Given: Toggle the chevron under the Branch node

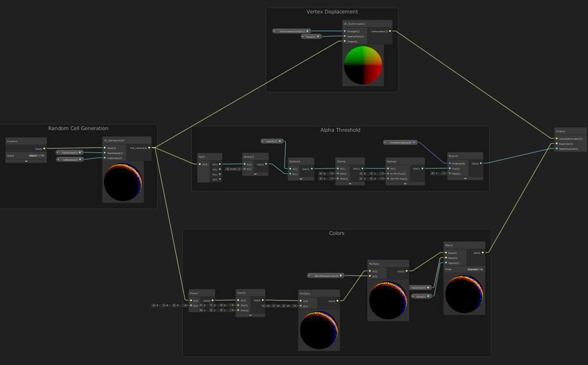Looking at the screenshot, I should pyautogui.click(x=465, y=178).
